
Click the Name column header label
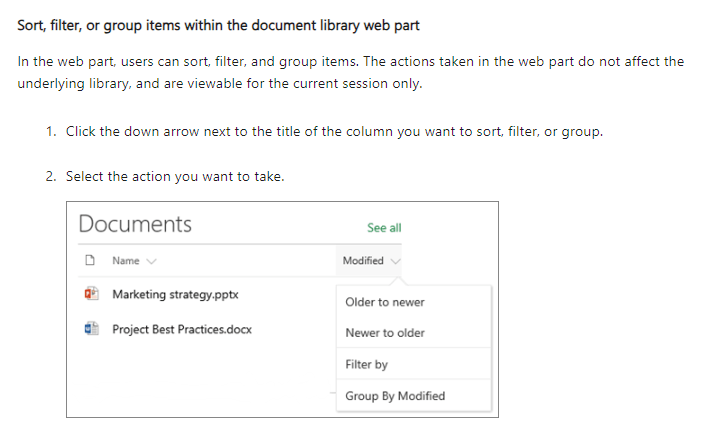point(126,260)
